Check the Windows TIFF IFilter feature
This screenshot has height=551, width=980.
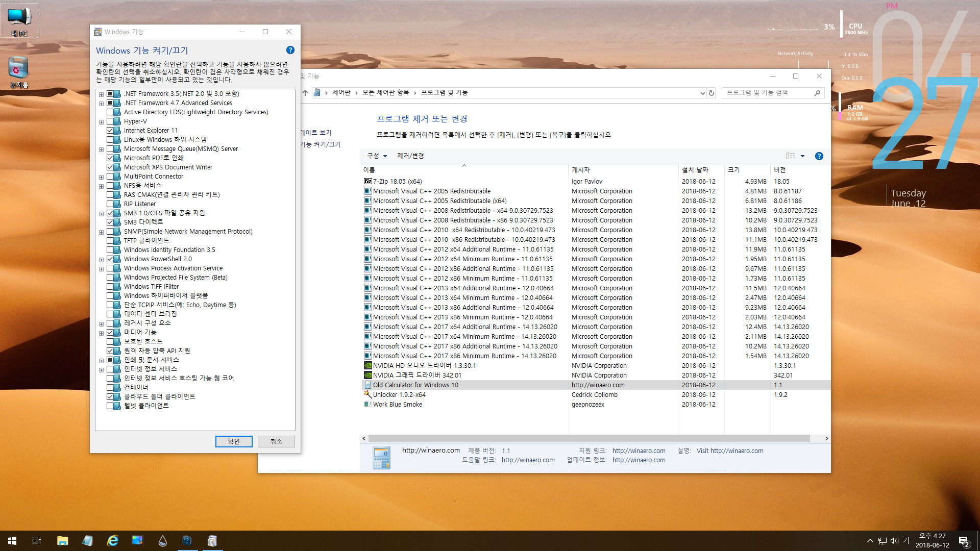click(110, 287)
